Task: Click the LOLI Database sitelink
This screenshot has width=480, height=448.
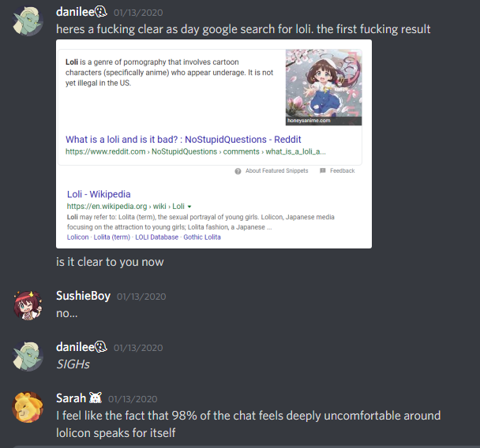Action: pos(156,237)
